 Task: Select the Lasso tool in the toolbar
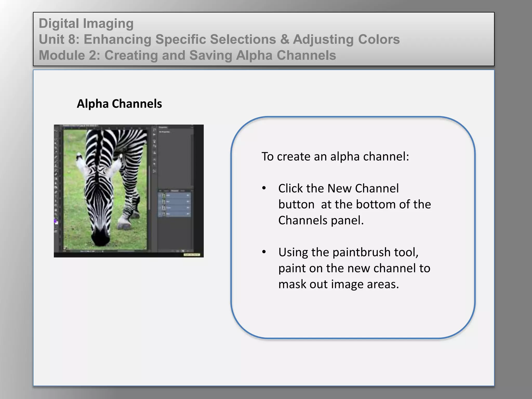pos(56,139)
